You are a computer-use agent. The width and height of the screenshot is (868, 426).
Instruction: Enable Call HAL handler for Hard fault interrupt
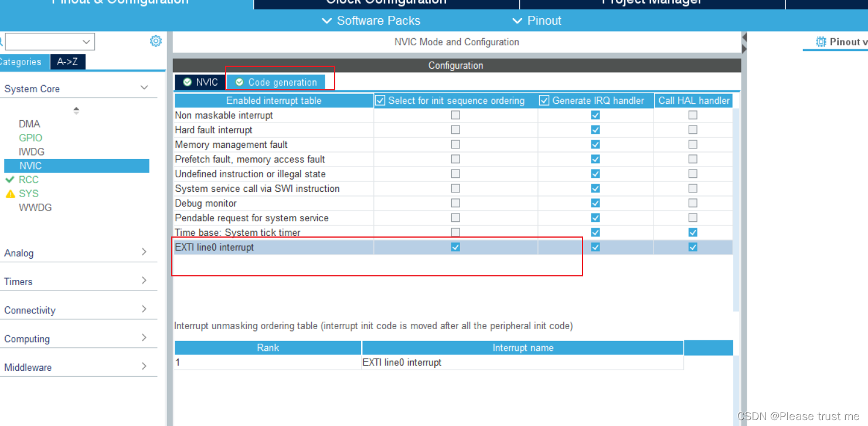[693, 130]
